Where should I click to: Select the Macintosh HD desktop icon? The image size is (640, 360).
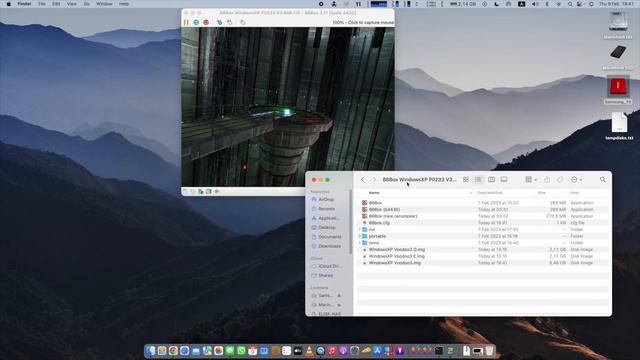(x=618, y=25)
